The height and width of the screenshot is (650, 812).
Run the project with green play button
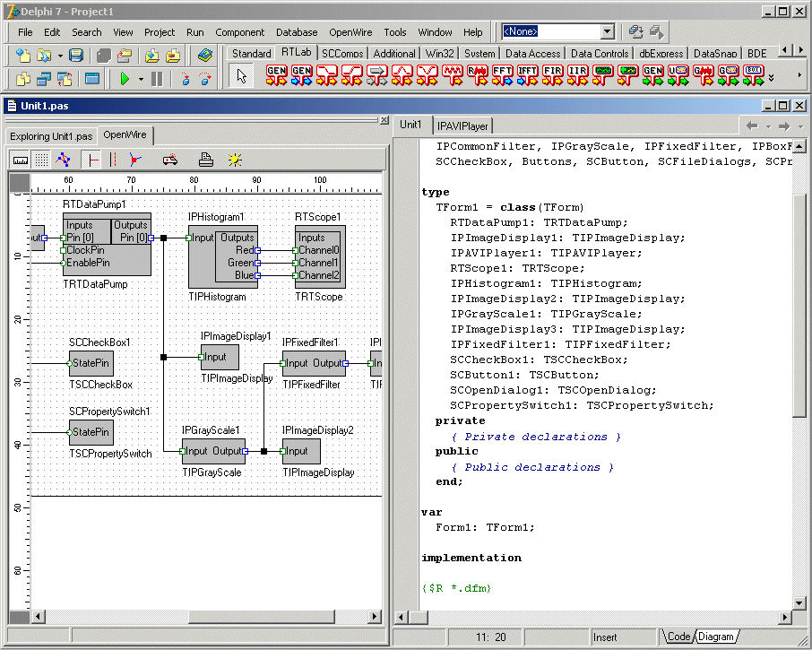point(125,79)
